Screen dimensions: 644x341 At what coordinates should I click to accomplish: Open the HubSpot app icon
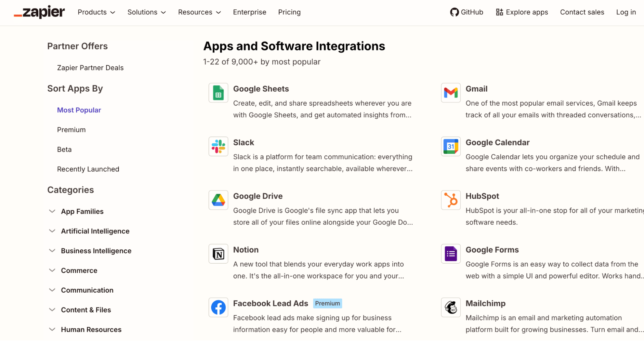pyautogui.click(x=451, y=200)
